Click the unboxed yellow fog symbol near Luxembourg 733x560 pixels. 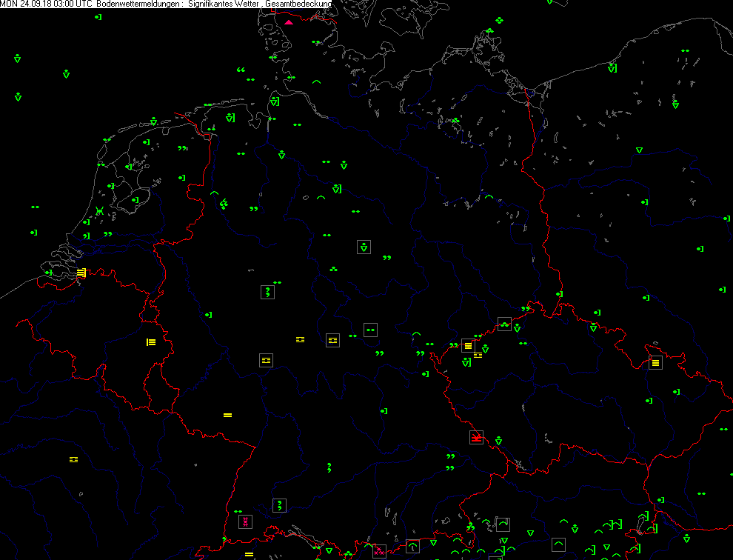click(151, 342)
